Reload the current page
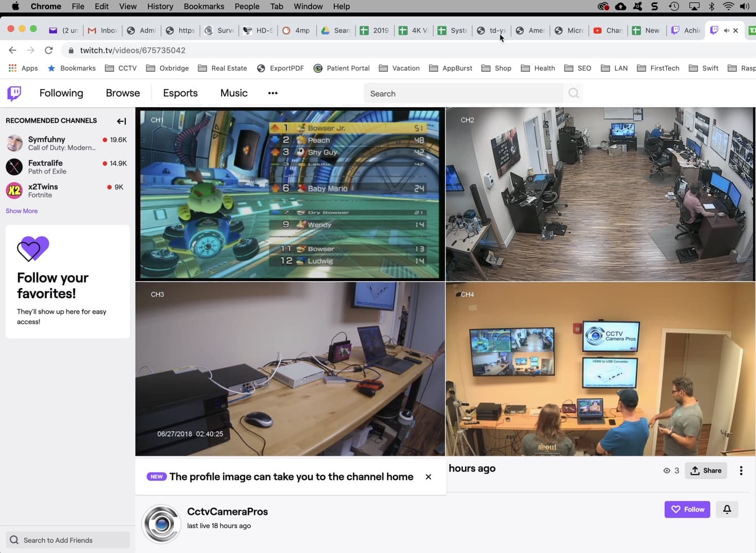The image size is (756, 553). coord(48,50)
